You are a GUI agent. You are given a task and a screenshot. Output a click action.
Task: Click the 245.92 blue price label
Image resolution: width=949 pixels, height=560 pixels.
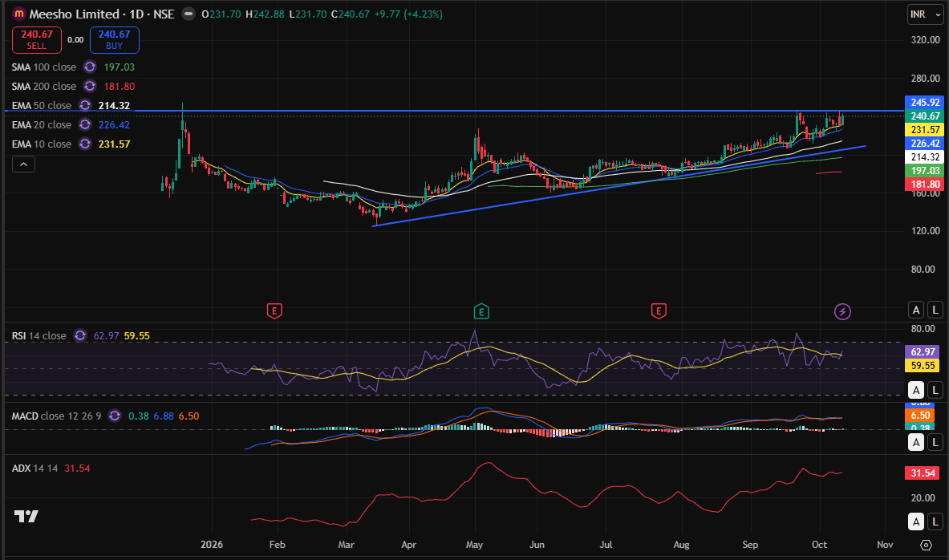(925, 103)
